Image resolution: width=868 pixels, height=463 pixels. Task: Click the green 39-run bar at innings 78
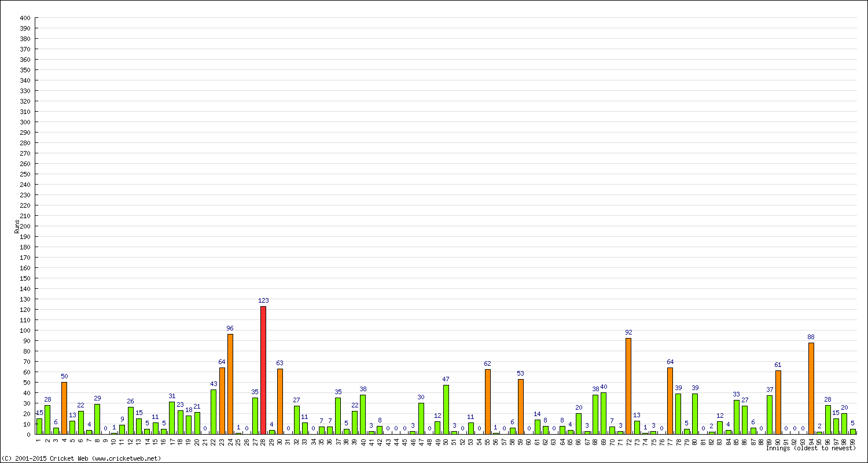pyautogui.click(x=678, y=414)
